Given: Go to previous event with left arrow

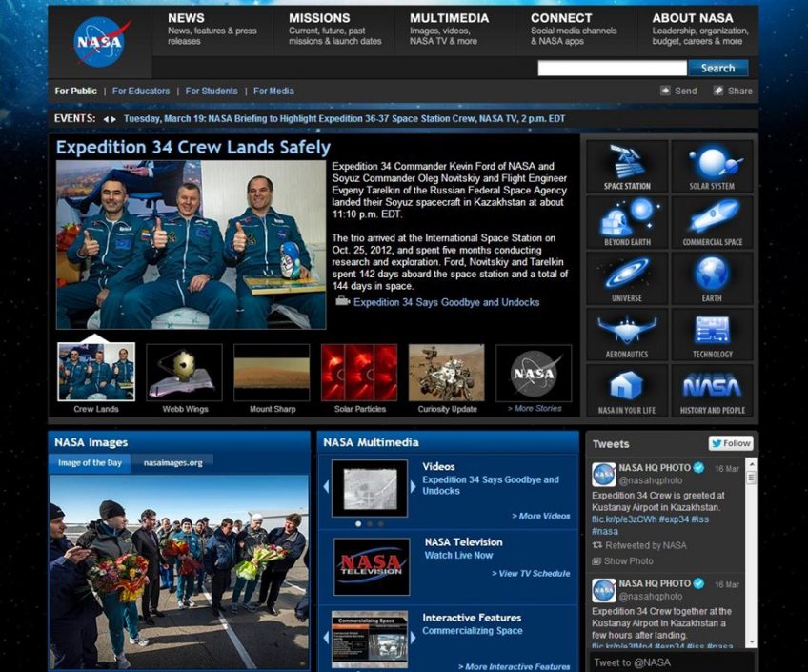Looking at the screenshot, I should [x=106, y=119].
